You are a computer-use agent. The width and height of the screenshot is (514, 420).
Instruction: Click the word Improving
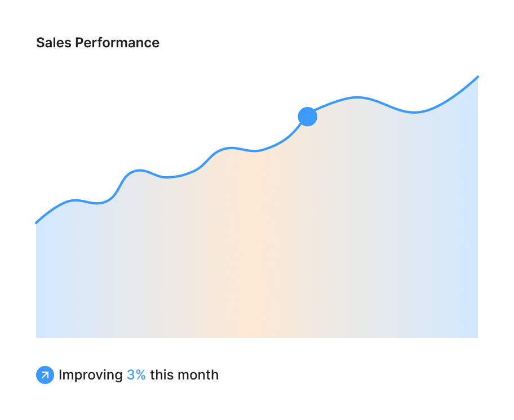tap(91, 375)
